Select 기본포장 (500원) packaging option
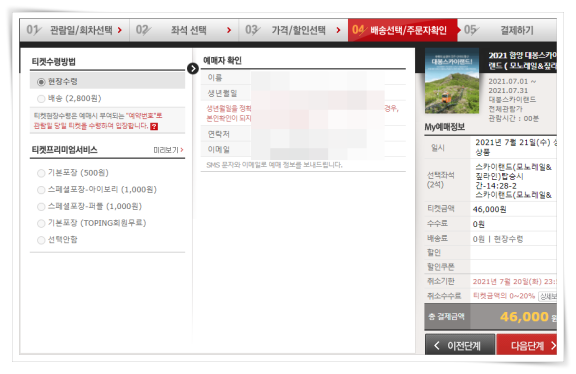The height and width of the screenshot is (374, 576). [x=41, y=173]
